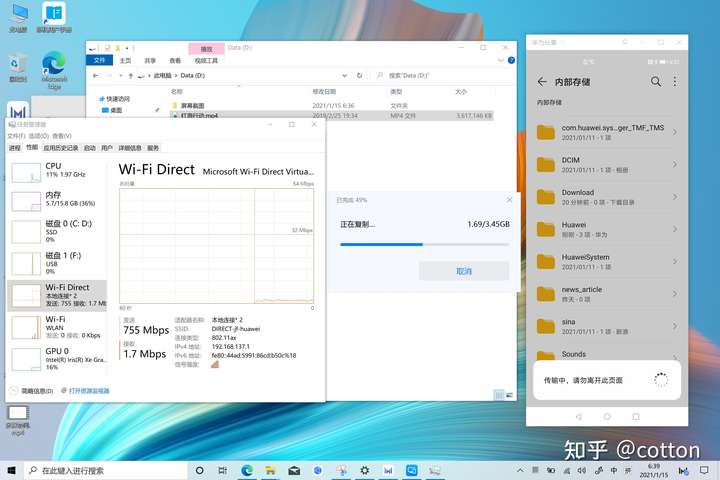Switch Explorer to details view toggle
The image size is (720, 480).
coord(499,395)
